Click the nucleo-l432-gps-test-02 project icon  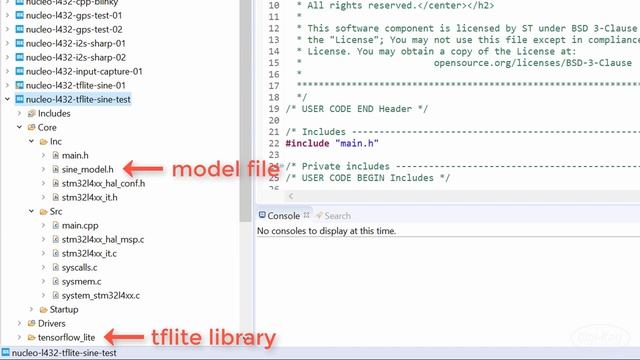(19, 29)
